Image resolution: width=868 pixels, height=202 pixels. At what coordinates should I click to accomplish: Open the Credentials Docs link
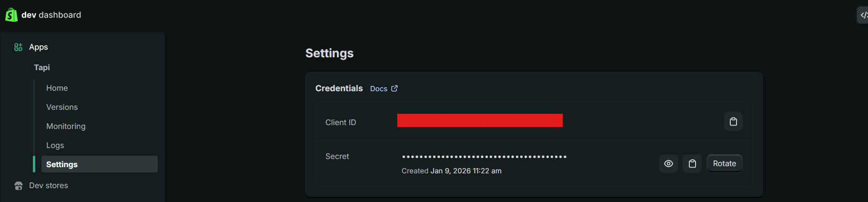(379, 89)
